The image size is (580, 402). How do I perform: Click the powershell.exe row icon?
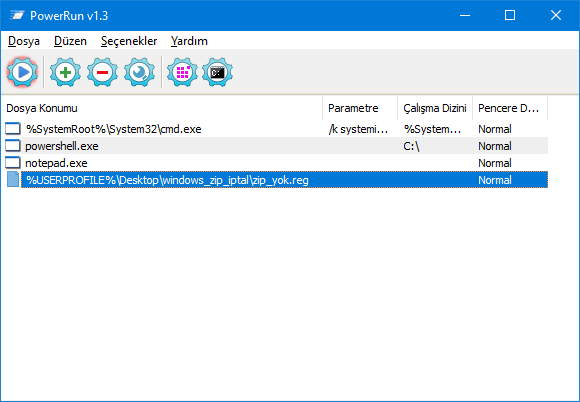[13, 146]
